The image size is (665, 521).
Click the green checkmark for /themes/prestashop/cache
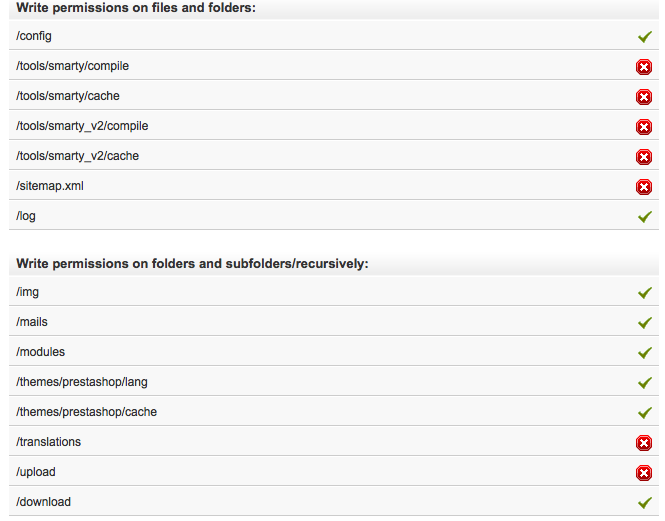645,413
